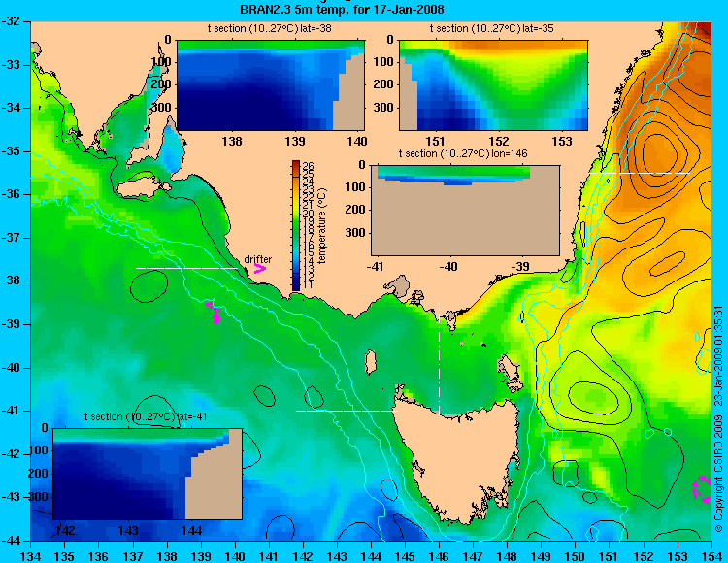Select the 't section (10..27°C) lat=-38' heading

pos(269,28)
